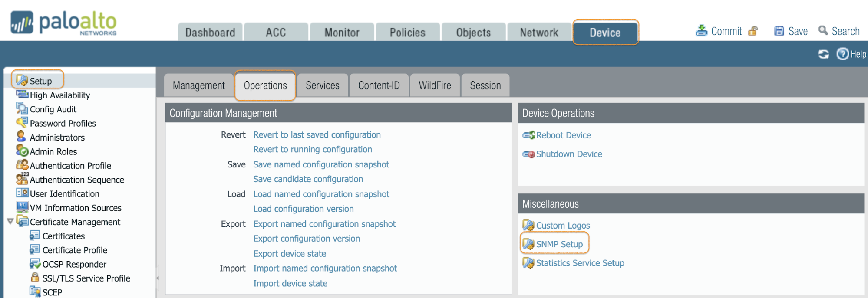The image size is (868, 298).
Task: Switch to the WildFire sub-tab
Action: (435, 85)
